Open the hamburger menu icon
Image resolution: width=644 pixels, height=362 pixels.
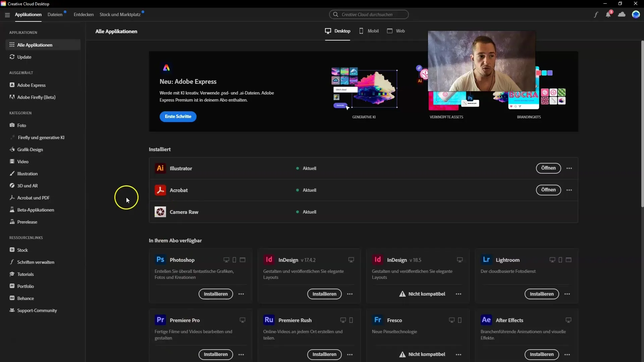pos(7,15)
